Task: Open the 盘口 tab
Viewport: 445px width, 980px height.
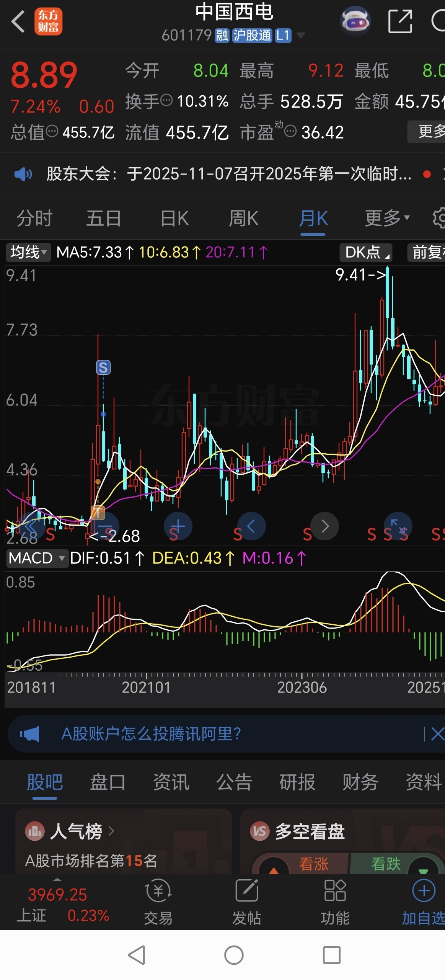Action: [108, 782]
